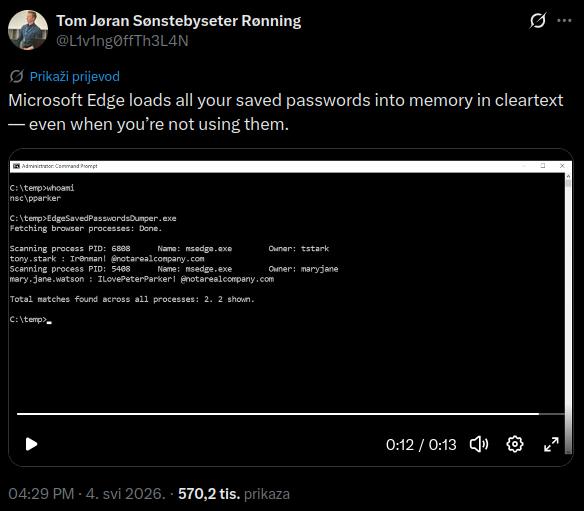The image size is (584, 511).
Task: Open the three-dot more options menu
Action: click(x=564, y=20)
